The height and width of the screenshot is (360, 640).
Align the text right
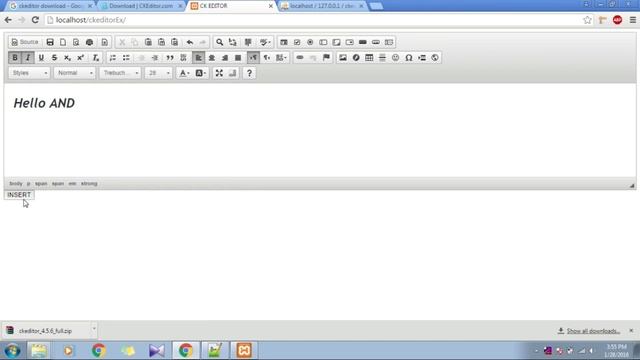(225, 58)
